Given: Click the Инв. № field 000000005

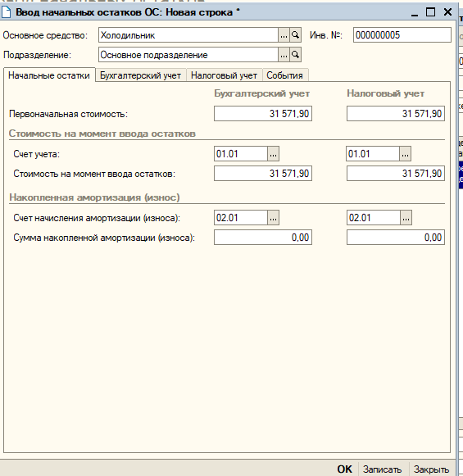Looking at the screenshot, I should [402, 35].
